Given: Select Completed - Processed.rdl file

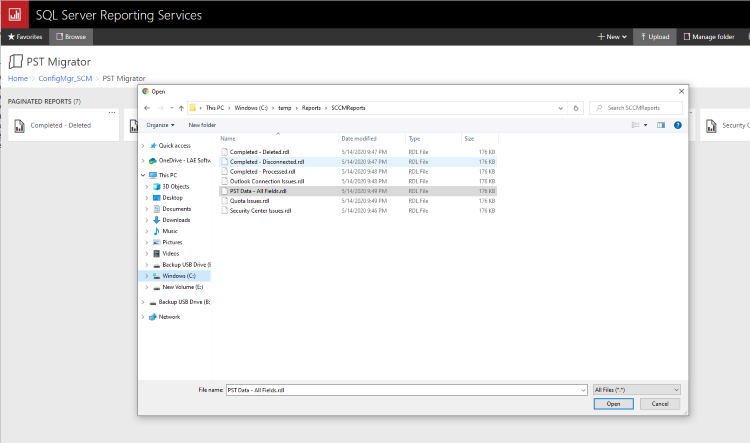Looking at the screenshot, I should pos(358,172).
